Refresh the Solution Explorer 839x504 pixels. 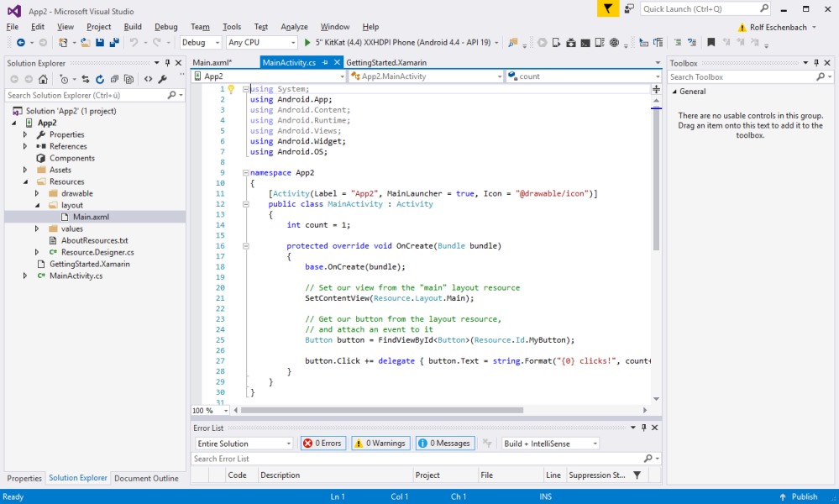pyautogui.click(x=100, y=79)
